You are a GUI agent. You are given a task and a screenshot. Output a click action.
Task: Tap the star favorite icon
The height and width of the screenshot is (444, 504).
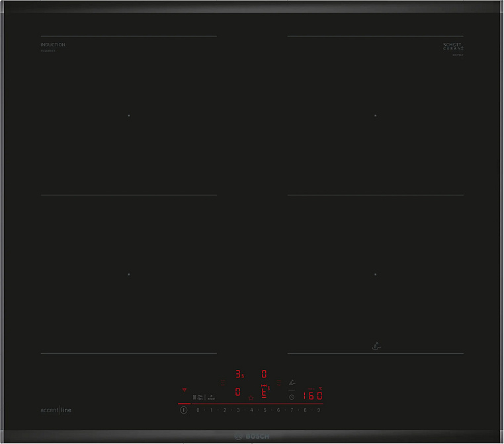[x=251, y=397]
